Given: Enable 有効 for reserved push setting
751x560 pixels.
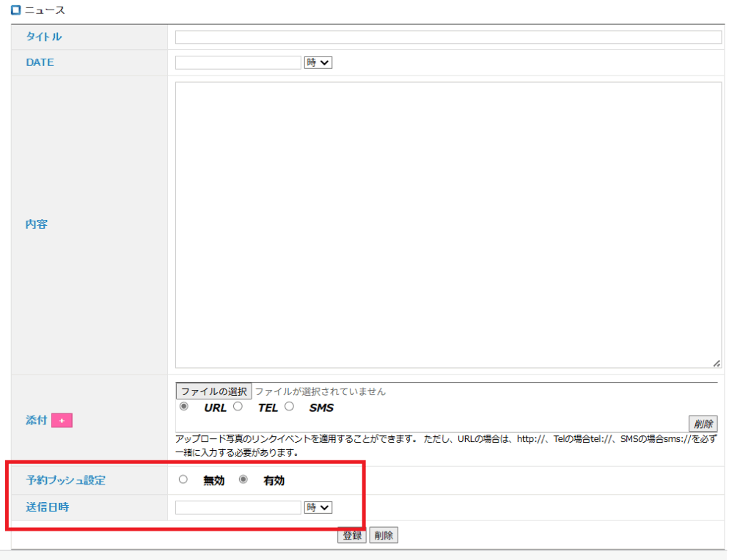Looking at the screenshot, I should pos(243,480).
